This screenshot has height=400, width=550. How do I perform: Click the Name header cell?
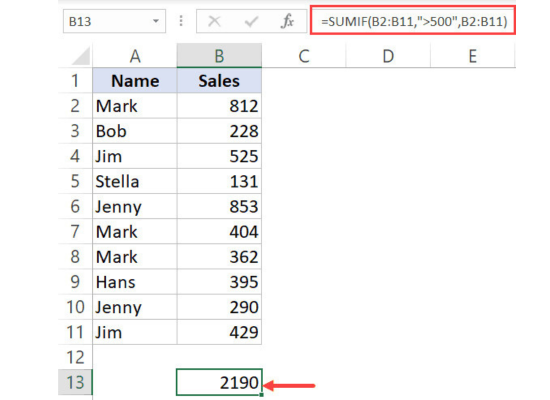pyautogui.click(x=135, y=81)
